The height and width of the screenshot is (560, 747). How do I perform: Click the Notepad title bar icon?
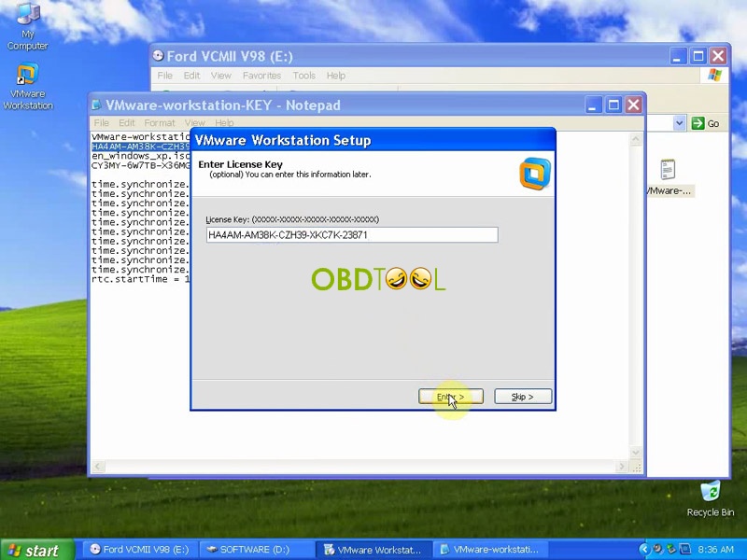coord(97,105)
